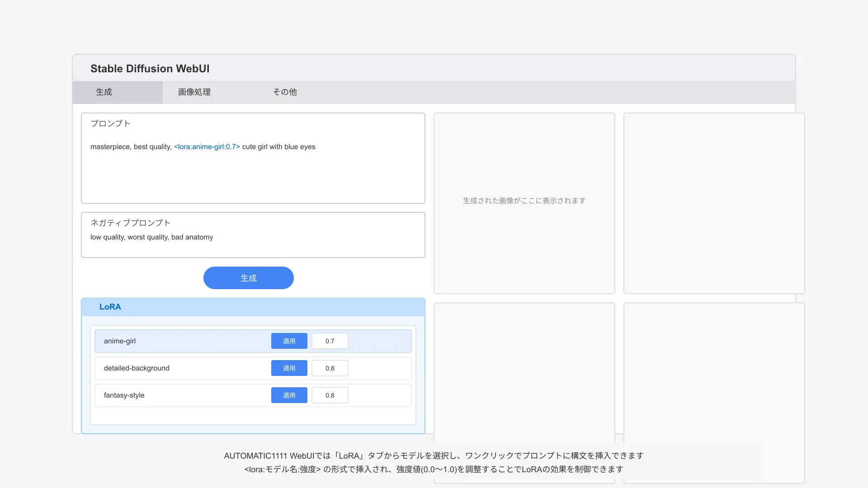Click the ネガティブプロンプト label
Screen dimensions: 868x488
[x=131, y=223]
